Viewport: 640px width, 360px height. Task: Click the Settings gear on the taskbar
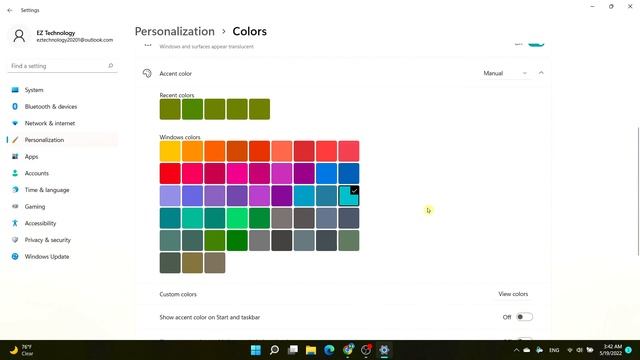tap(384, 350)
